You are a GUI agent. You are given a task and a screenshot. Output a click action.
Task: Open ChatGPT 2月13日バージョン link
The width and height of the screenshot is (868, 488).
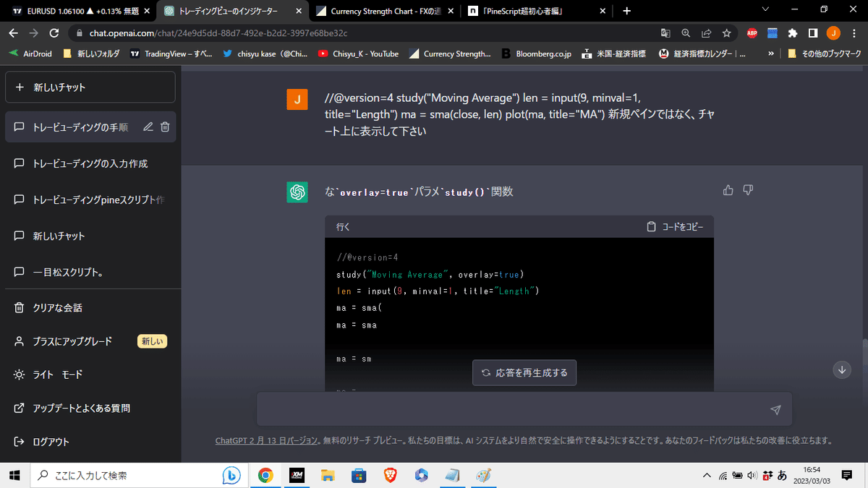click(x=267, y=440)
